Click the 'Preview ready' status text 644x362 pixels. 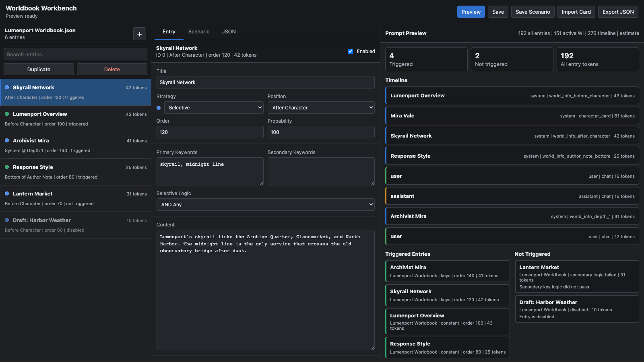coord(22,16)
